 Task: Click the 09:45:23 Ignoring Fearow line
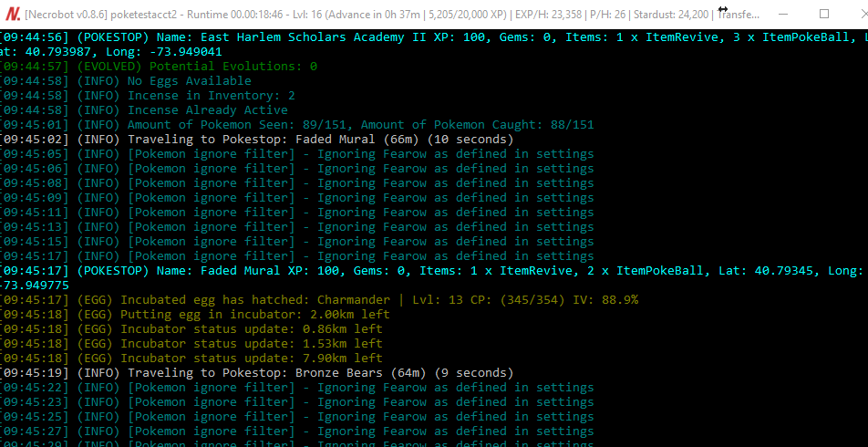[296, 402]
